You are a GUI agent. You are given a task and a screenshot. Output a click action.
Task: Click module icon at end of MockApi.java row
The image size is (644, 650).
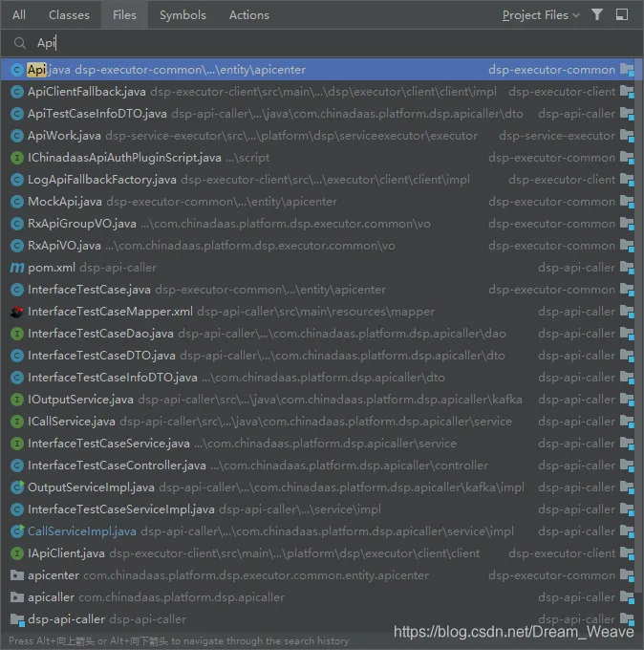[627, 202]
